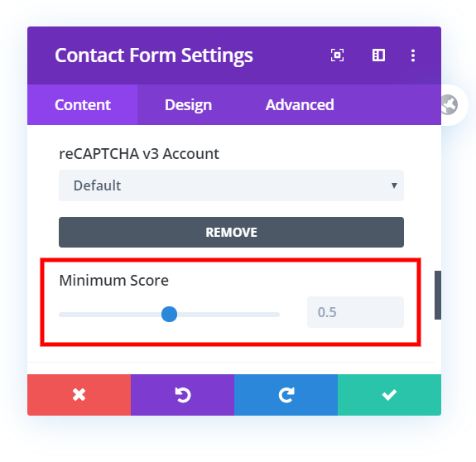Click the purple undo arrow button
This screenshot has width=476, height=462.
point(182,395)
